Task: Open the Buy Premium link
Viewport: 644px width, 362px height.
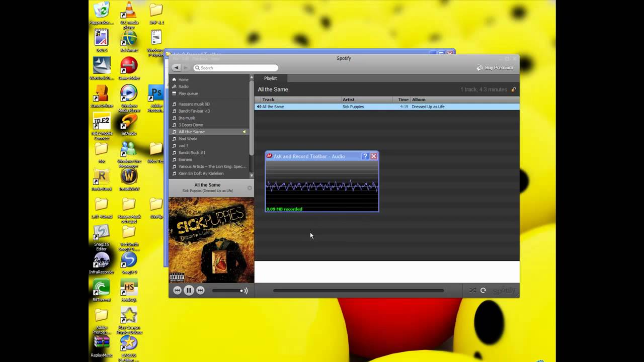Action: click(x=495, y=68)
